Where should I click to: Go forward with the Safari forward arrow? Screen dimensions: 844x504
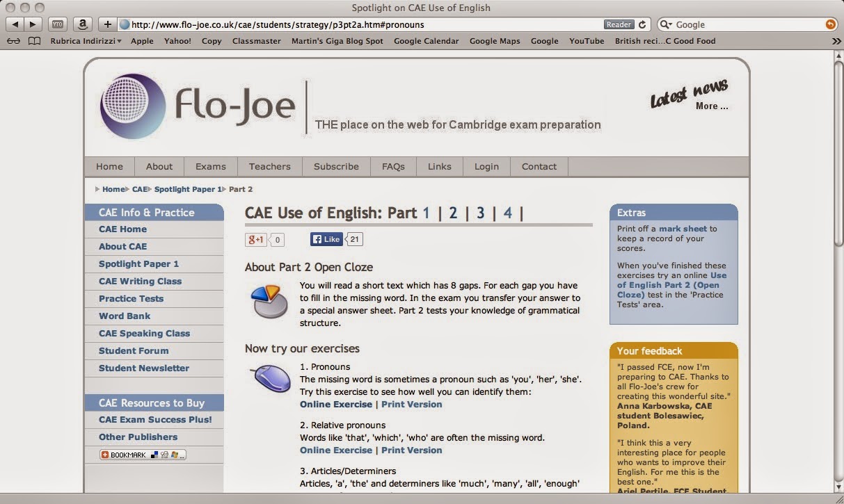(x=33, y=24)
